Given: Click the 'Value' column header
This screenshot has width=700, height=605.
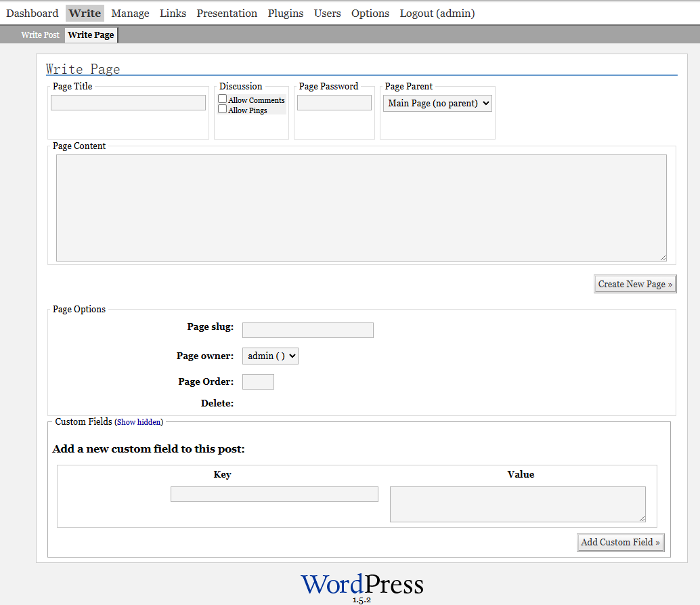Looking at the screenshot, I should click(x=521, y=474).
